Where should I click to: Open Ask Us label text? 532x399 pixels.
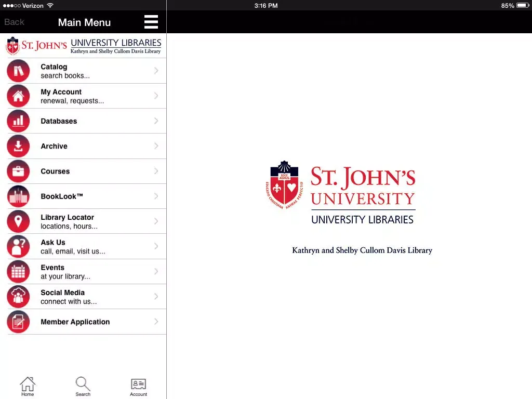[53, 243]
